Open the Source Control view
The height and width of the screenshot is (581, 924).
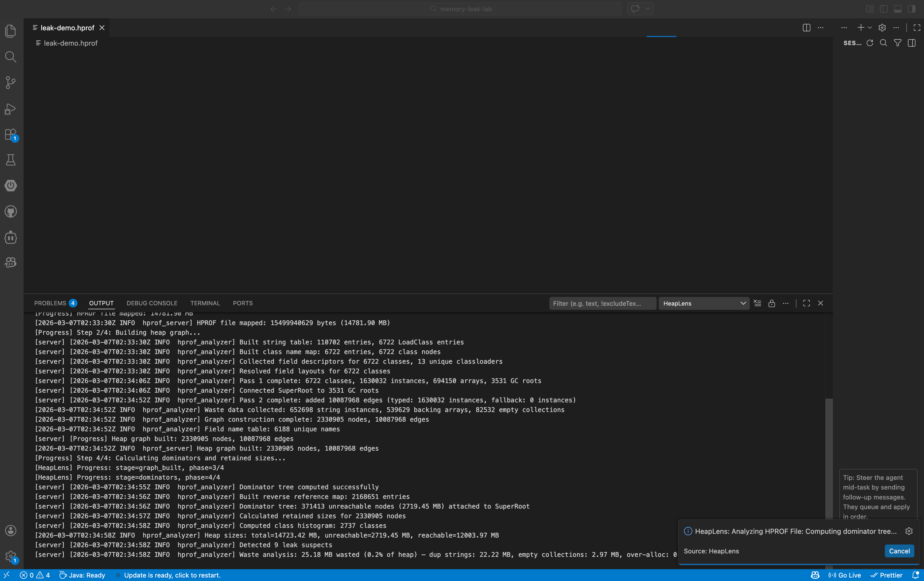click(x=11, y=82)
